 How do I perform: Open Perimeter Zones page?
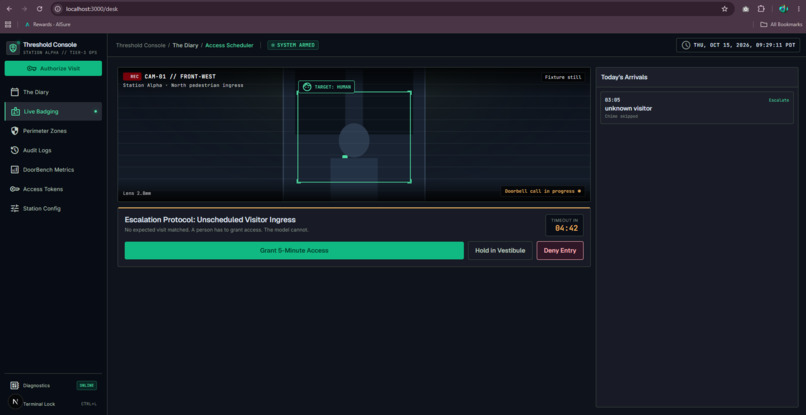point(53,131)
